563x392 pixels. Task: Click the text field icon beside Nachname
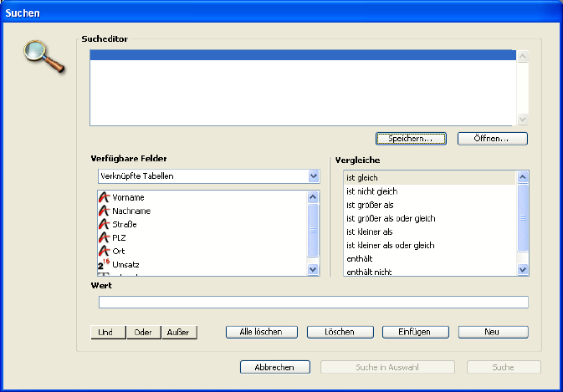point(105,211)
